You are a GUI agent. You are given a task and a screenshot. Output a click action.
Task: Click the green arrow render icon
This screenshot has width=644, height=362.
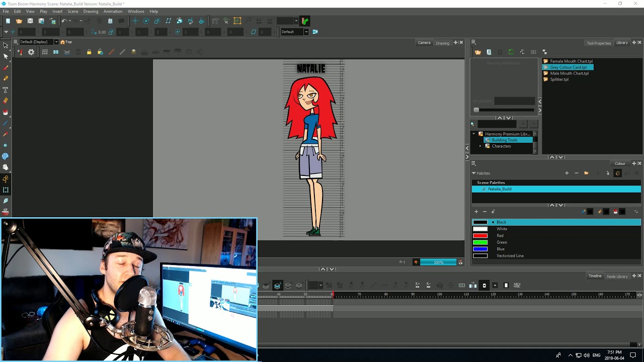(305, 21)
